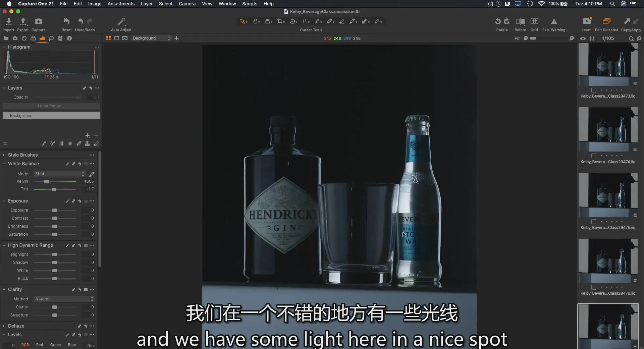This screenshot has width=644, height=349.
Task: Collapse the High Dynamic Range panel
Action: pyautogui.click(x=4, y=245)
